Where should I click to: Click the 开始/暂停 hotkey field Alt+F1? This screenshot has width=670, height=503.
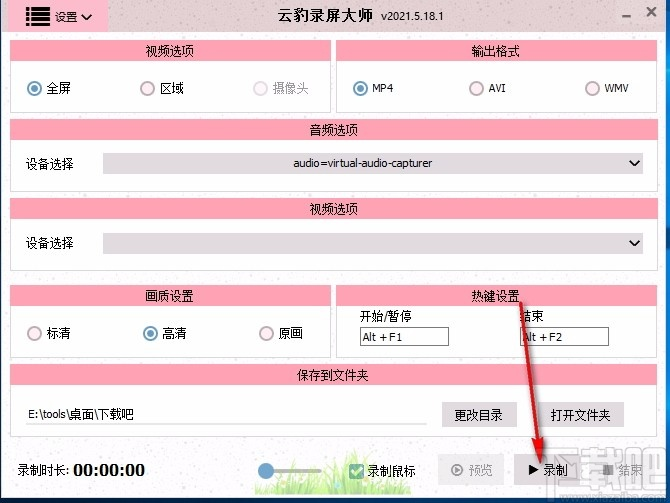point(404,337)
